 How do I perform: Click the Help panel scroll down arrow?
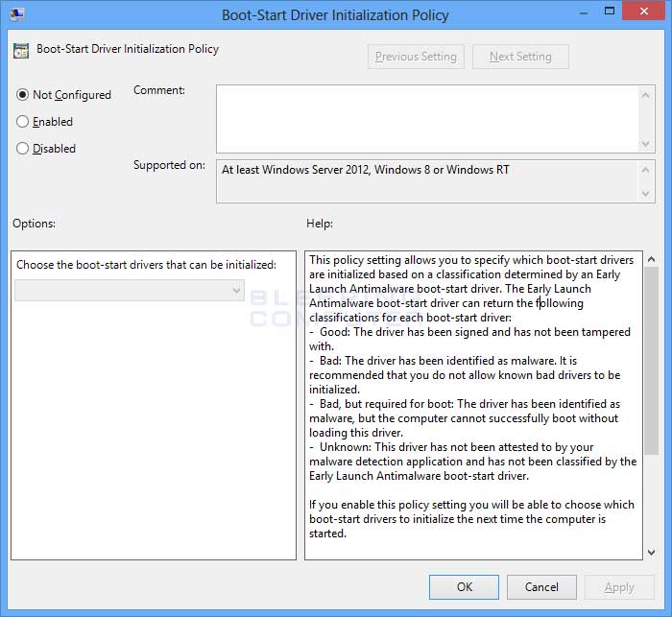(x=651, y=551)
